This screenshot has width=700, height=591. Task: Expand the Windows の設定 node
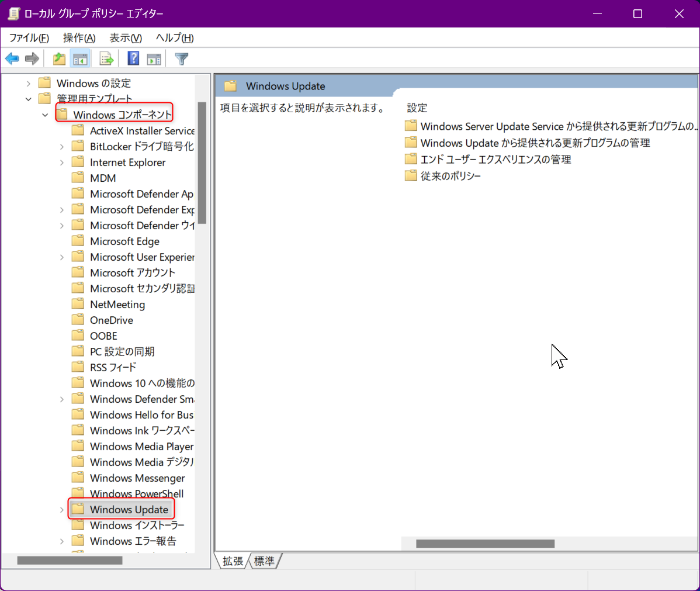[29, 84]
